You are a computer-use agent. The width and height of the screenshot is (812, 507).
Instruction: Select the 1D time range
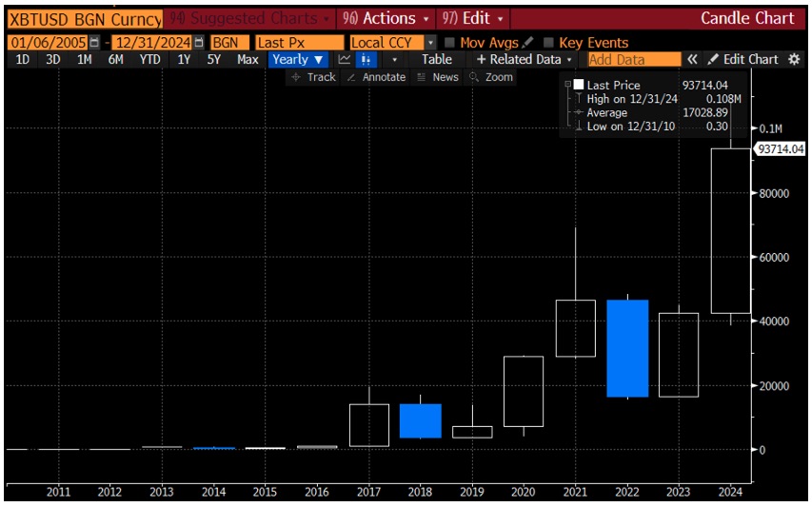[x=22, y=60]
